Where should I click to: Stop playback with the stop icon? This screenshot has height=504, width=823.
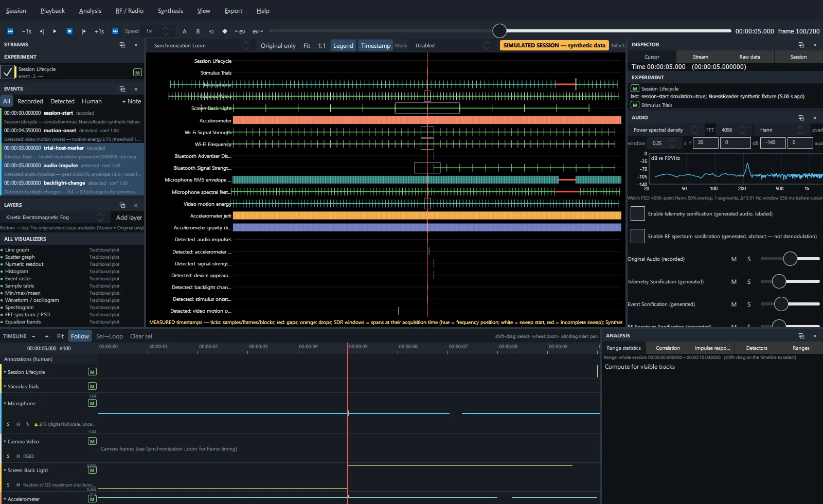[x=69, y=31]
